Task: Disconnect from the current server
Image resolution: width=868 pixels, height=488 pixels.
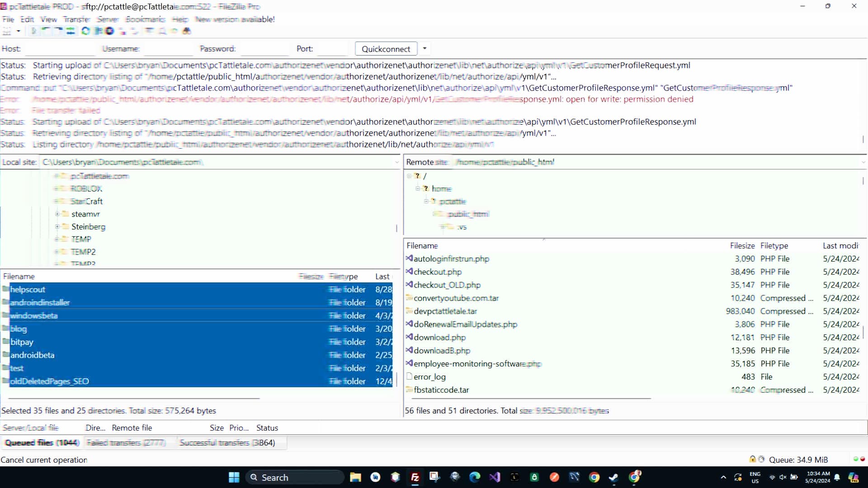Action: coord(122,31)
